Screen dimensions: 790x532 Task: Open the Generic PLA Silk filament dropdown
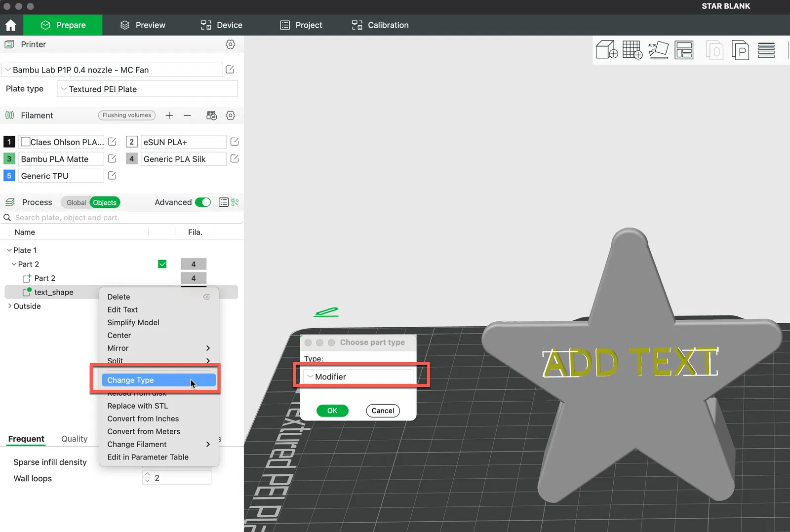(183, 159)
